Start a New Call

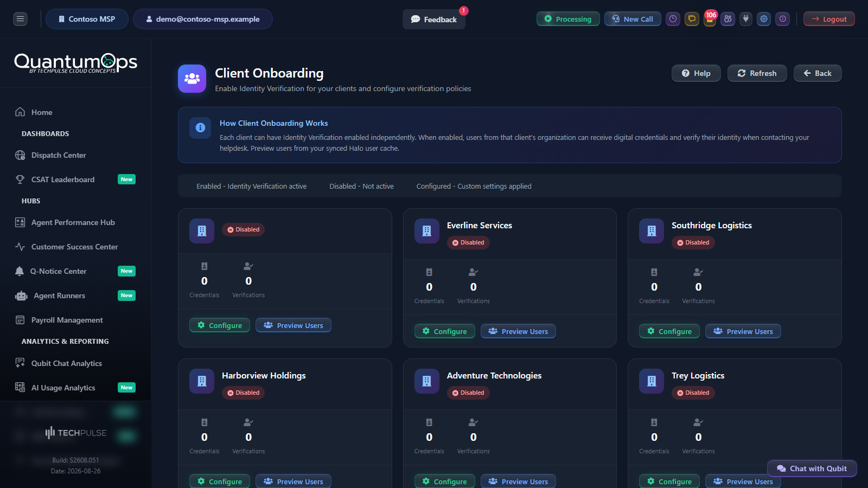pyautogui.click(x=633, y=19)
